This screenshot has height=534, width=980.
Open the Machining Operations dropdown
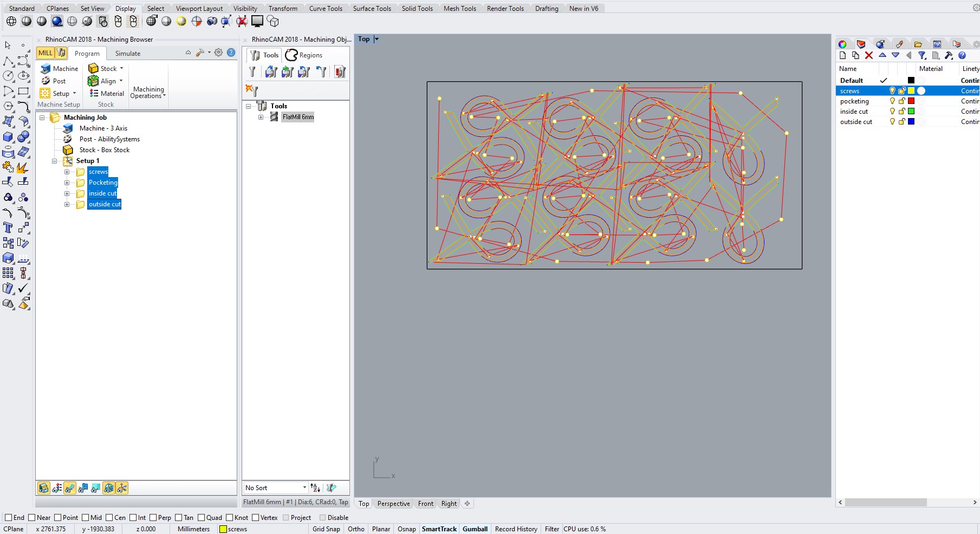[148, 93]
